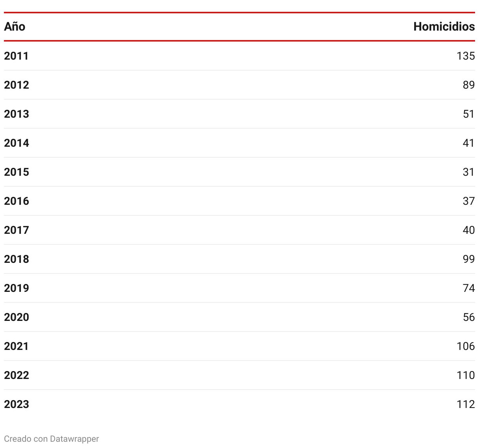The image size is (479, 448).
Task: Select the 2021 year cell
Action: tap(16, 346)
